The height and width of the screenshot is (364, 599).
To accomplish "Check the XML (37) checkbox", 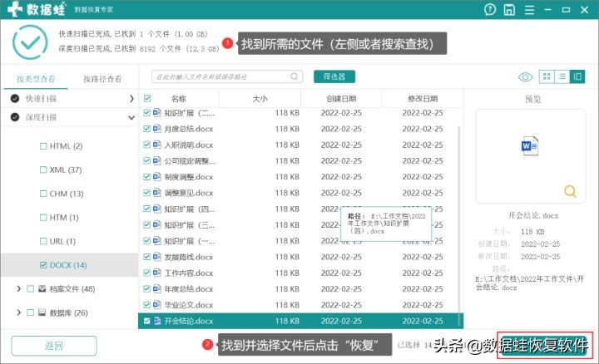I will 43,170.
